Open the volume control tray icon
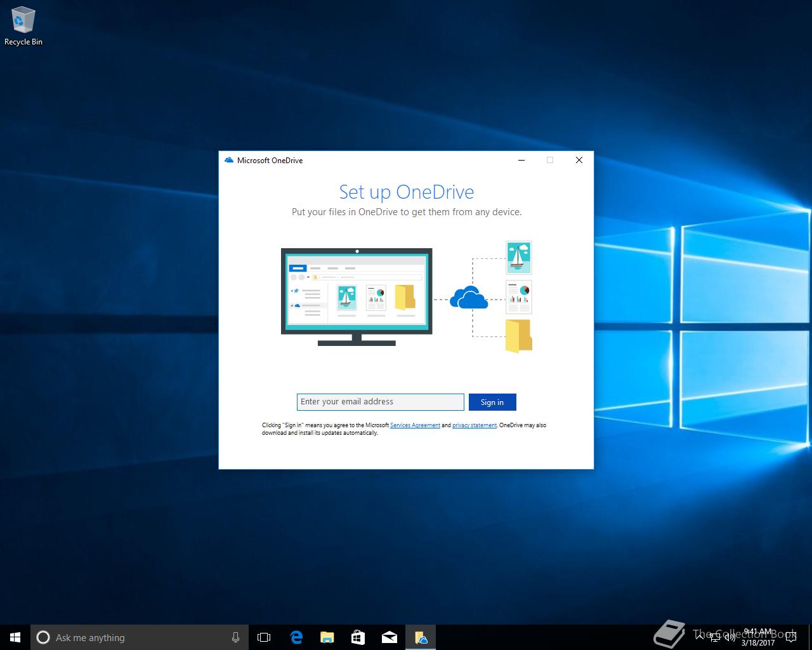Viewport: 812px width, 650px height. coord(730,637)
